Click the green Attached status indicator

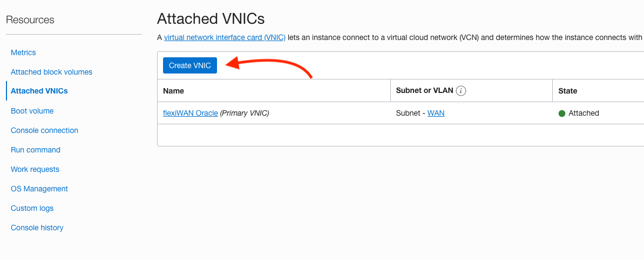click(x=562, y=114)
